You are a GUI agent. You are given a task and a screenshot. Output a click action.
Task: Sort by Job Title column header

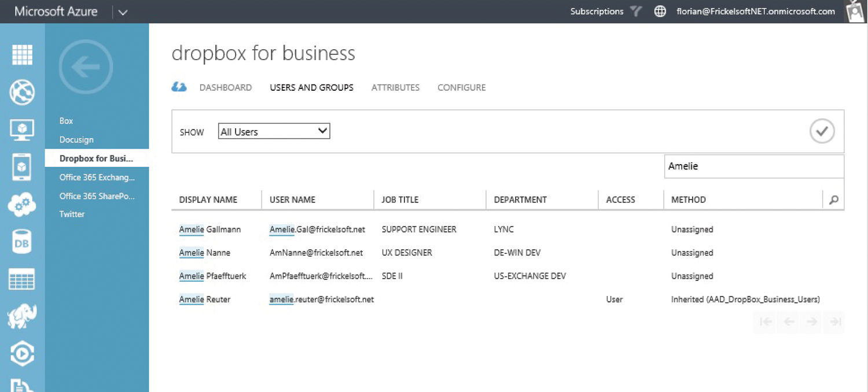pyautogui.click(x=400, y=199)
